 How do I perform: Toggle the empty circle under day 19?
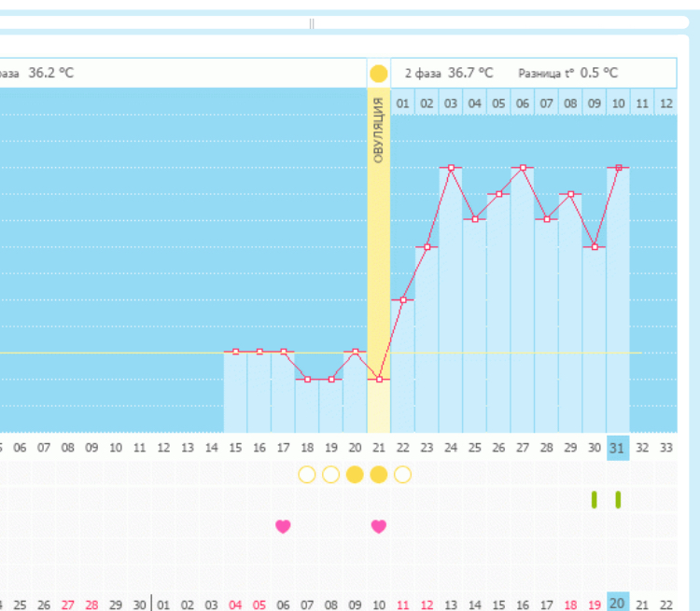[330, 475]
